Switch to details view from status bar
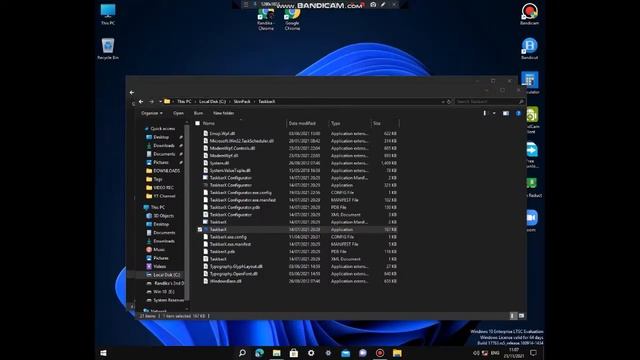Screen dimensions: 640x360 (513, 316)
